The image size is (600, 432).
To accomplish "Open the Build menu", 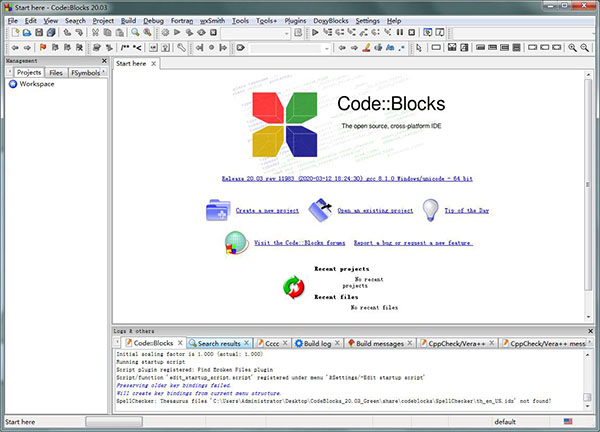I will (x=129, y=21).
